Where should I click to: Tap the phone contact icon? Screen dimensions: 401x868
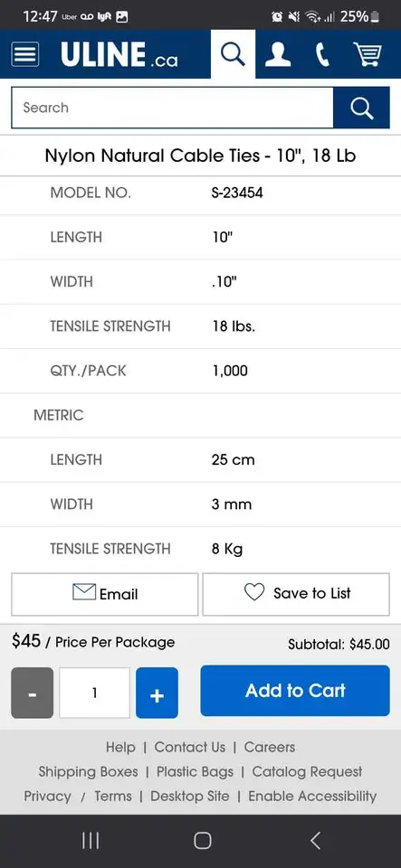point(322,55)
